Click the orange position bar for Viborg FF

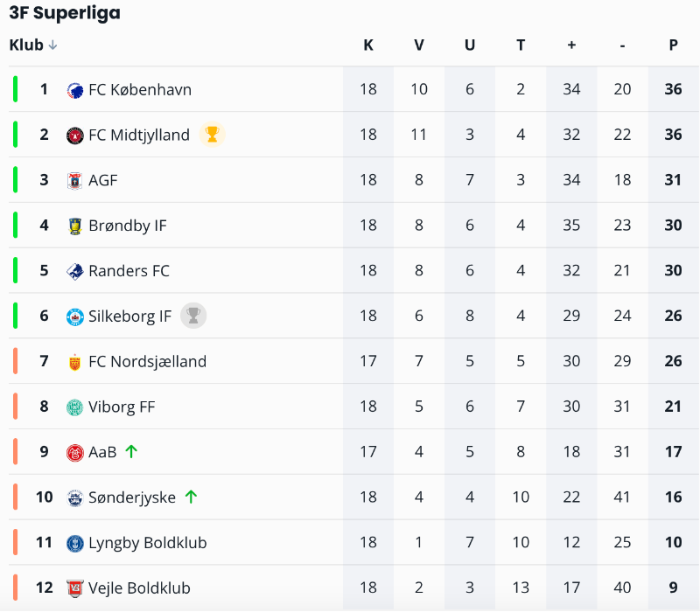[15, 407]
